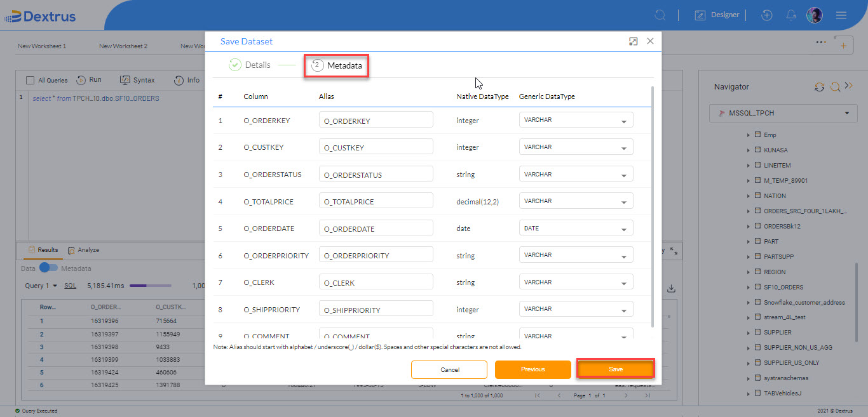Screen dimensions: 868x417
Task: Open Generic DataType dropdown for O_SHIPPRIORITY
Action: [576, 308]
